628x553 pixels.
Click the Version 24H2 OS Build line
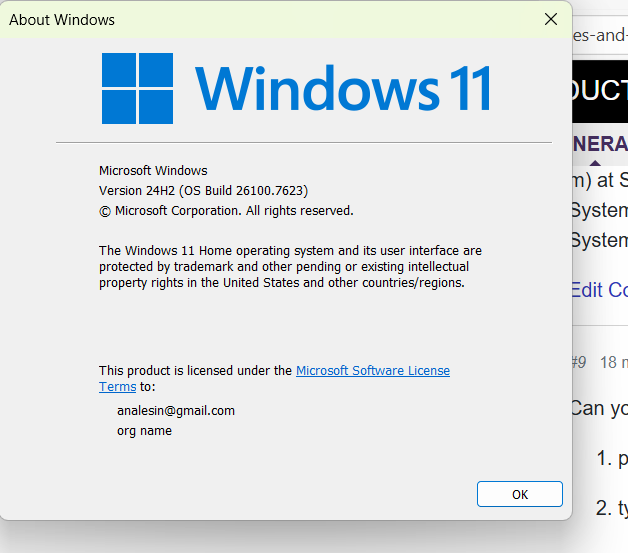pos(203,191)
